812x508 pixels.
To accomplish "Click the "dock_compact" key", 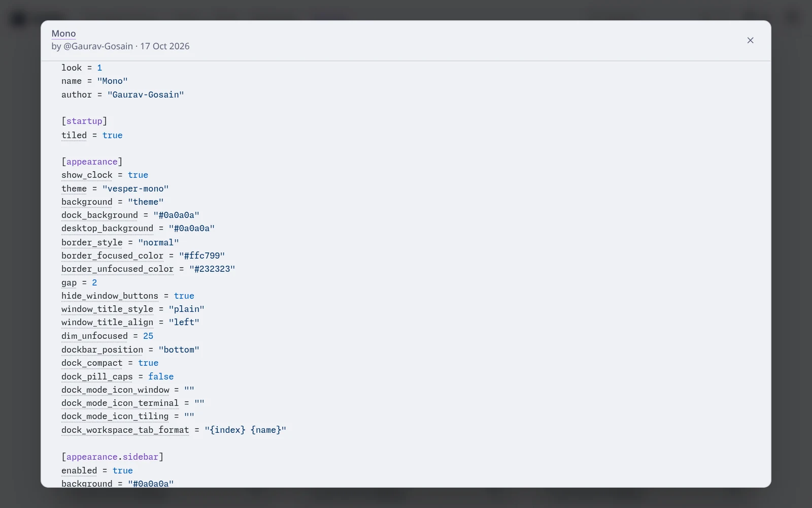I will (92, 363).
